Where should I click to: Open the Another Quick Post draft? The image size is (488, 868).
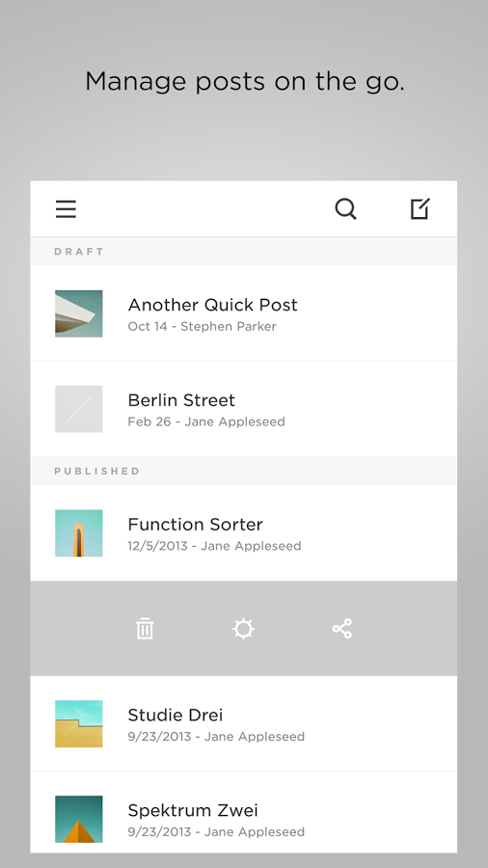[243, 313]
